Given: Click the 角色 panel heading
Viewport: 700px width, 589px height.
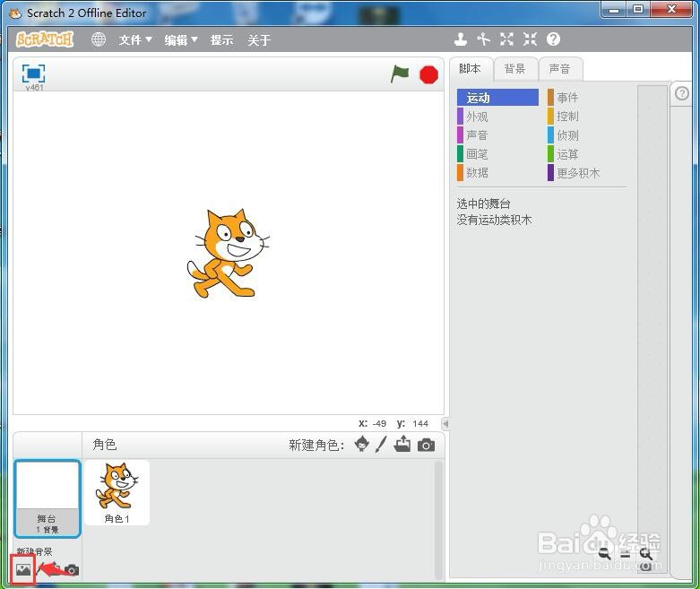Looking at the screenshot, I should (x=105, y=445).
